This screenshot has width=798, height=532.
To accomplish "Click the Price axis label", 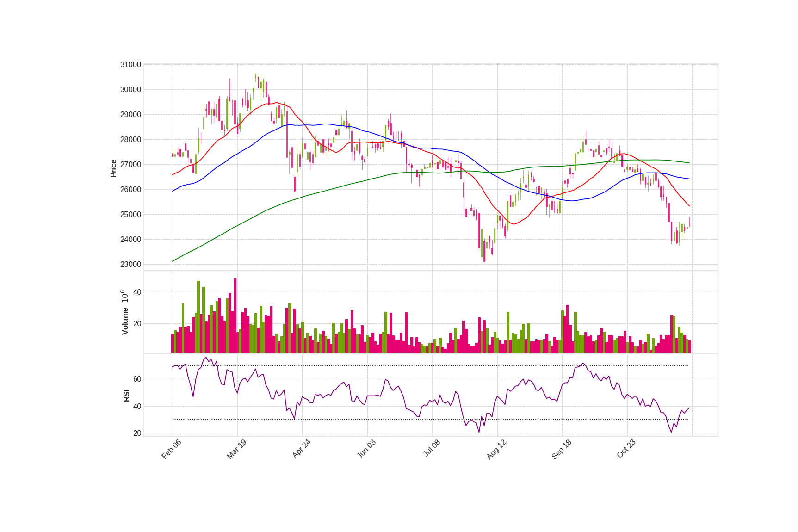I will [113, 168].
